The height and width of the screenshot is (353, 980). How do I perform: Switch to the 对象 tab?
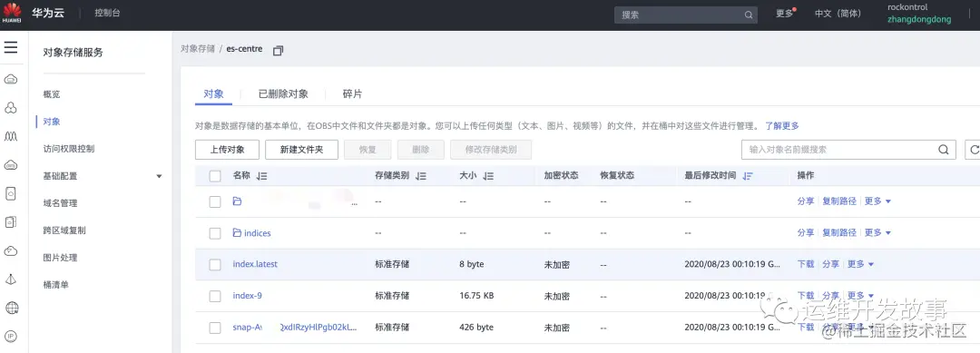214,94
